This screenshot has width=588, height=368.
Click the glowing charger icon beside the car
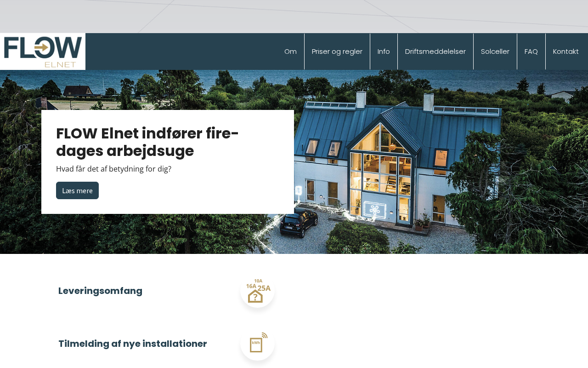coord(299,190)
